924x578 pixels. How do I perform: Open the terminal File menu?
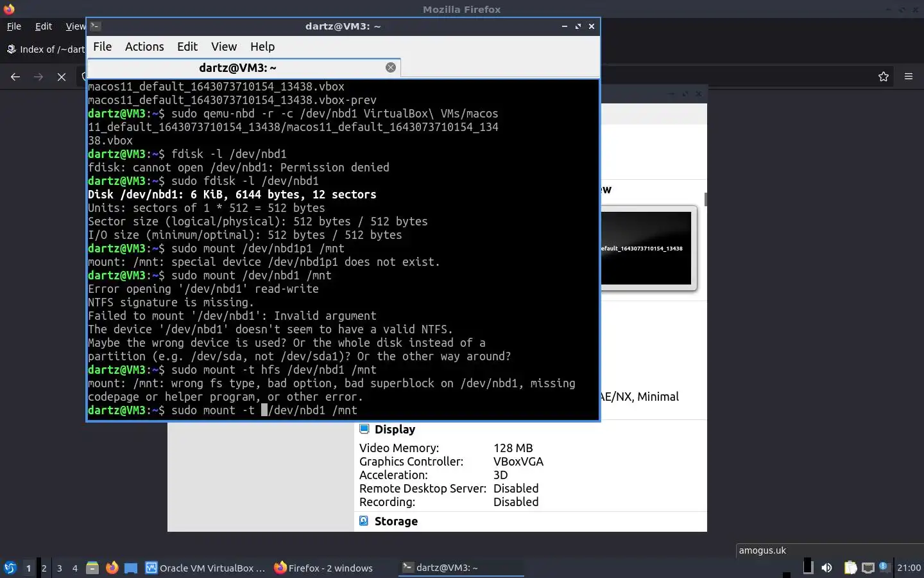[x=102, y=46]
